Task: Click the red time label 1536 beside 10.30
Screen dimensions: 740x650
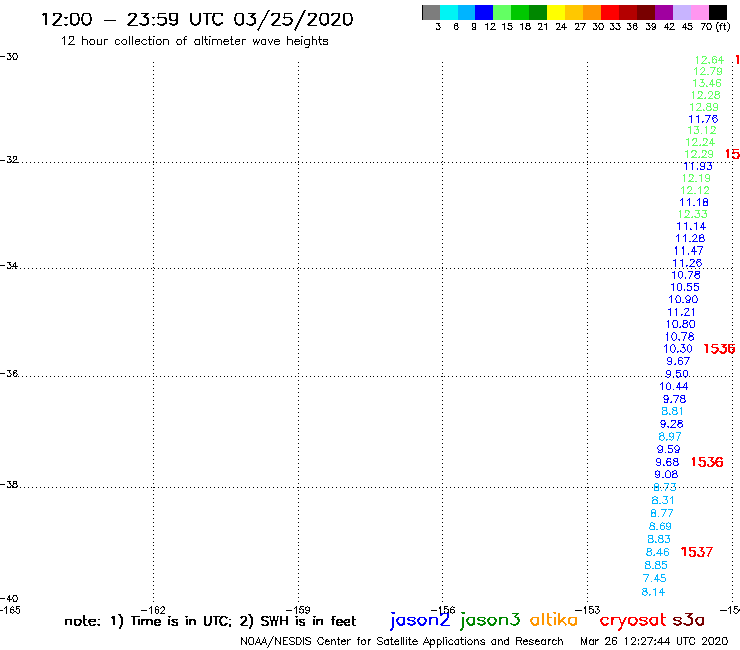Action: click(x=719, y=349)
